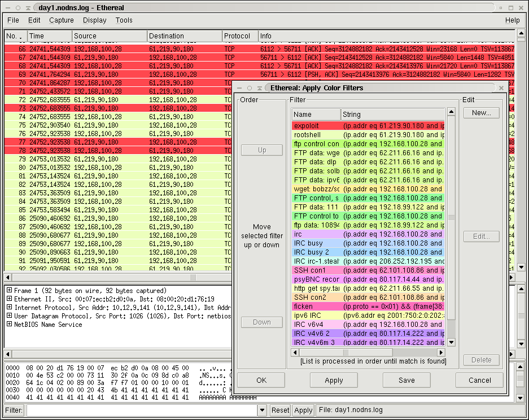The image size is (529, 420).
Task: Select the IRC v6v4 filter row
Action: (x=368, y=325)
